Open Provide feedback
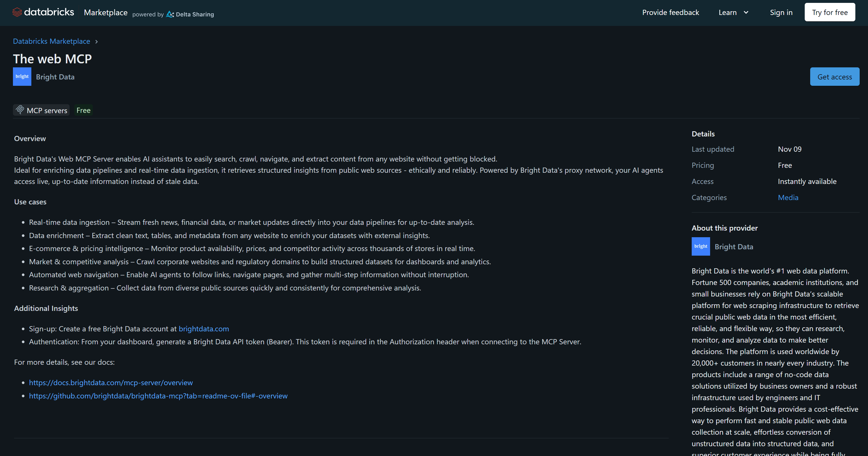This screenshot has height=456, width=868. (670, 12)
